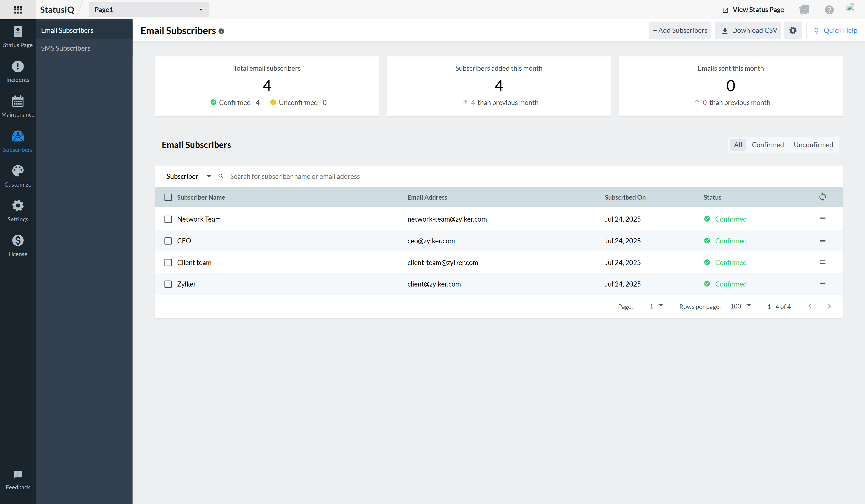Click the subscriber settings gear icon
The width and height of the screenshot is (865, 504).
(793, 31)
